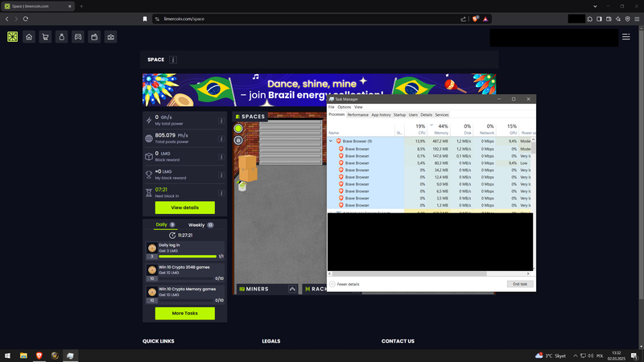Click the Daily log in progress bar
The image size is (644, 362).
pyautogui.click(x=188, y=257)
